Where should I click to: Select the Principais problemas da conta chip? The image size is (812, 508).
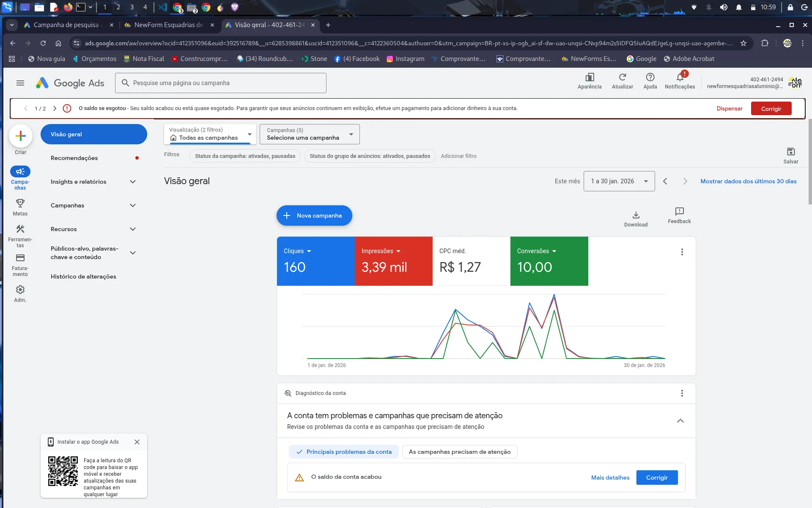click(x=344, y=452)
